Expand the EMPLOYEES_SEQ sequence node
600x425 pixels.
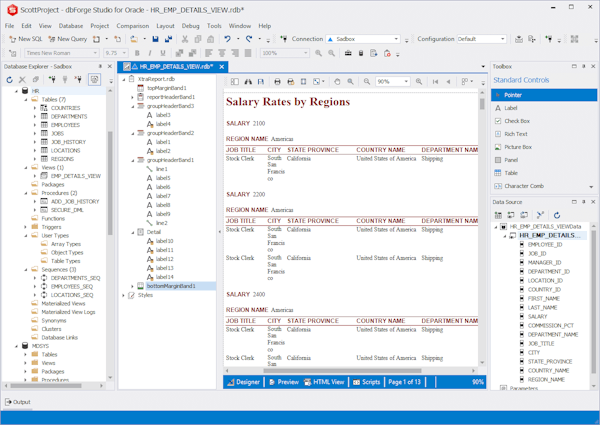pyautogui.click(x=35, y=287)
